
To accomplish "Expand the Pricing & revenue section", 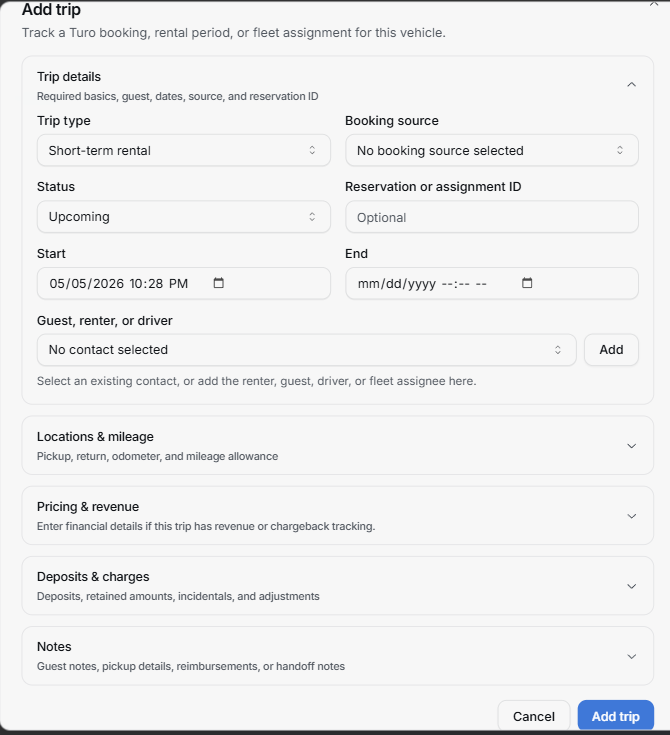I will click(632, 516).
